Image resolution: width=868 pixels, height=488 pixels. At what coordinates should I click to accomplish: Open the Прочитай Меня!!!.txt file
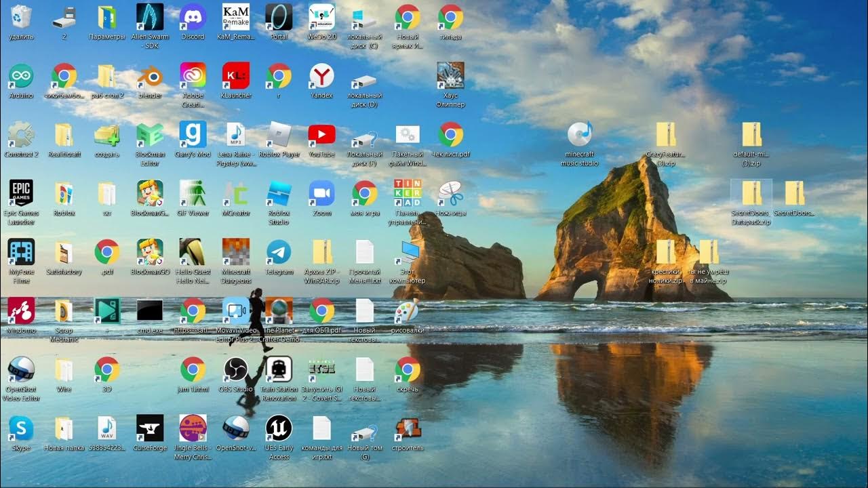[364, 251]
